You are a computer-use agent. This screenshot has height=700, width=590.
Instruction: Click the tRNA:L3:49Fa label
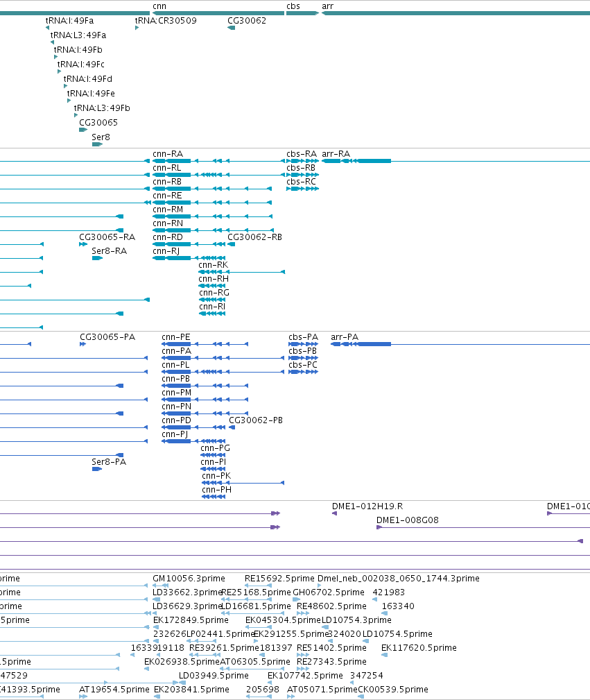coord(78,35)
